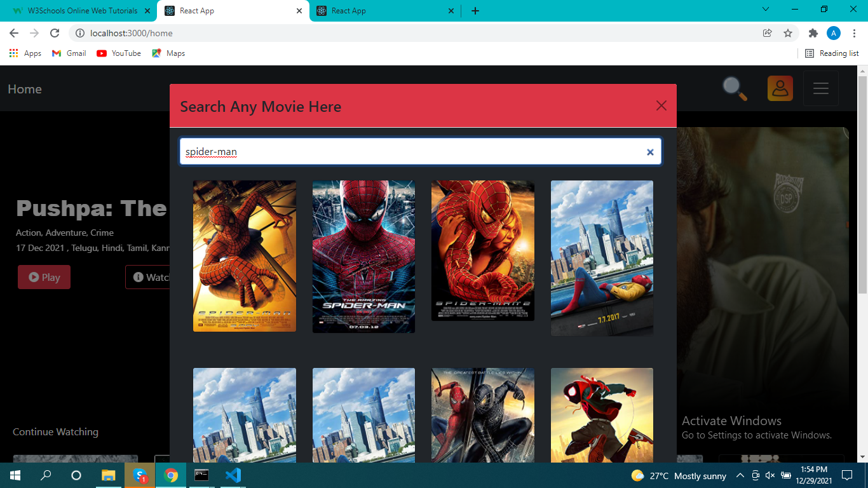The height and width of the screenshot is (488, 868).
Task: Open Chrome from the taskbar
Action: tap(170, 475)
